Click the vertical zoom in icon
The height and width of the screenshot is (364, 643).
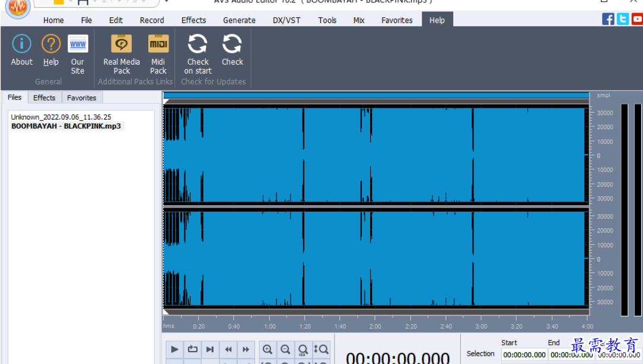point(321,349)
